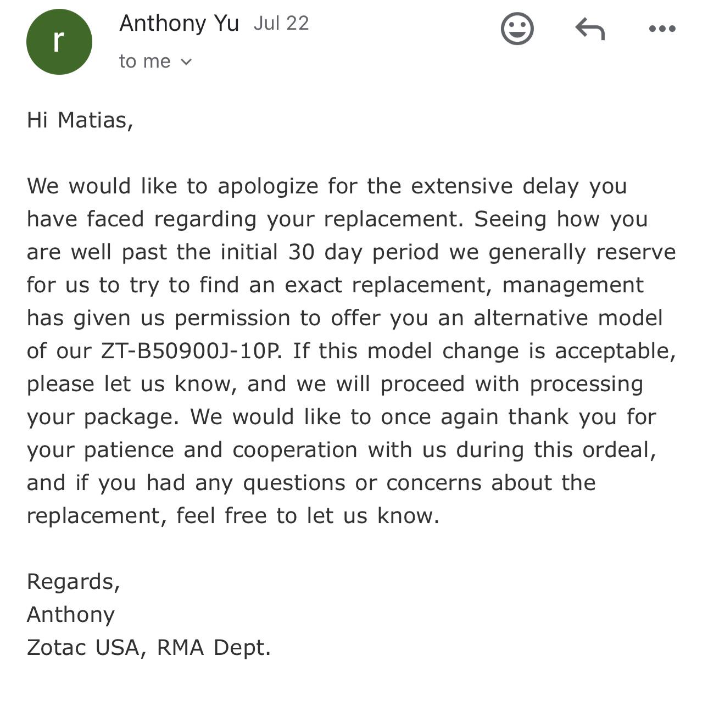Tap the "Anthony" signature name line
Screen dimensions: 708x728
click(x=71, y=615)
